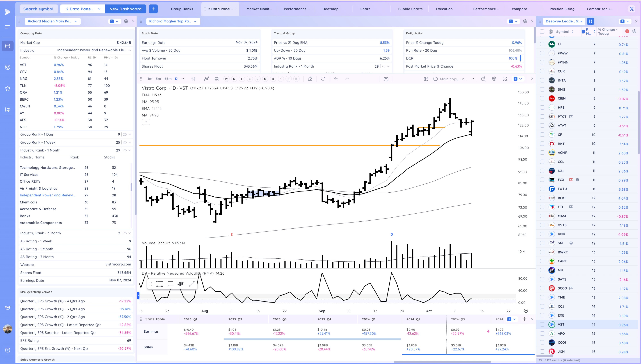Open the favorites star in left sidebar

pos(8,88)
